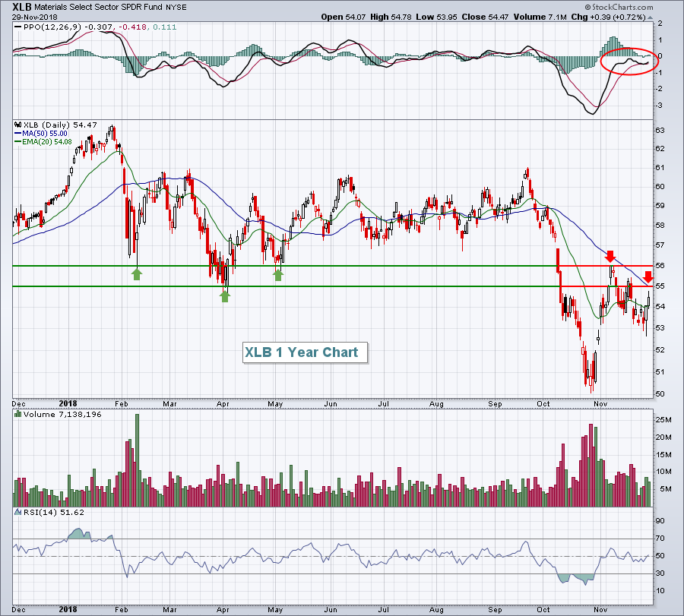Click the date 29-Nov-2018
This screenshot has height=616, width=684.
[34, 17]
